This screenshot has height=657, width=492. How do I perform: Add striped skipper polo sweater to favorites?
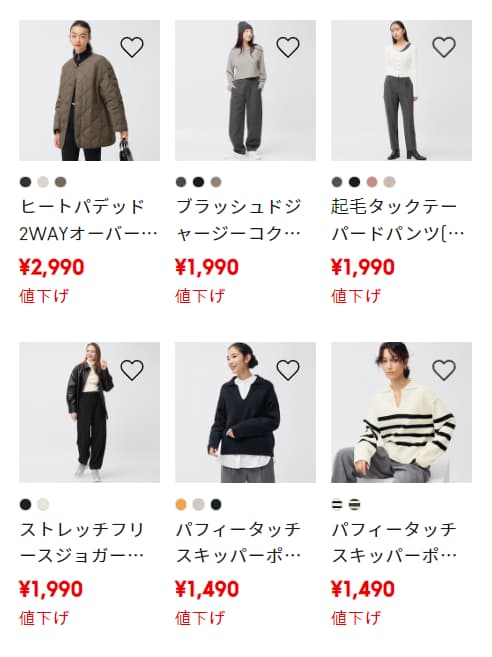(x=444, y=370)
